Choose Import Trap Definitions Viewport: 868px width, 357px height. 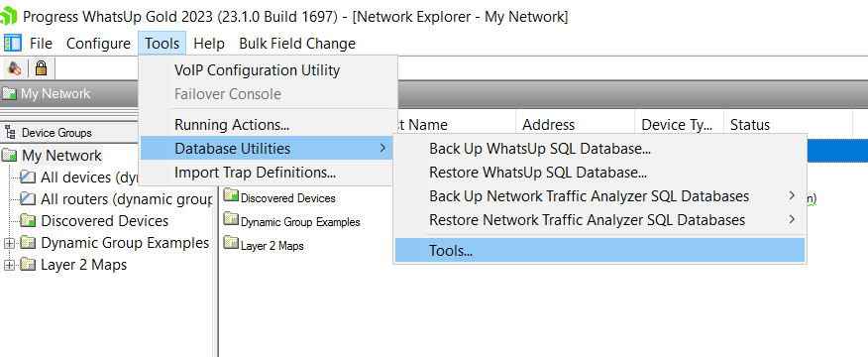pyautogui.click(x=269, y=173)
